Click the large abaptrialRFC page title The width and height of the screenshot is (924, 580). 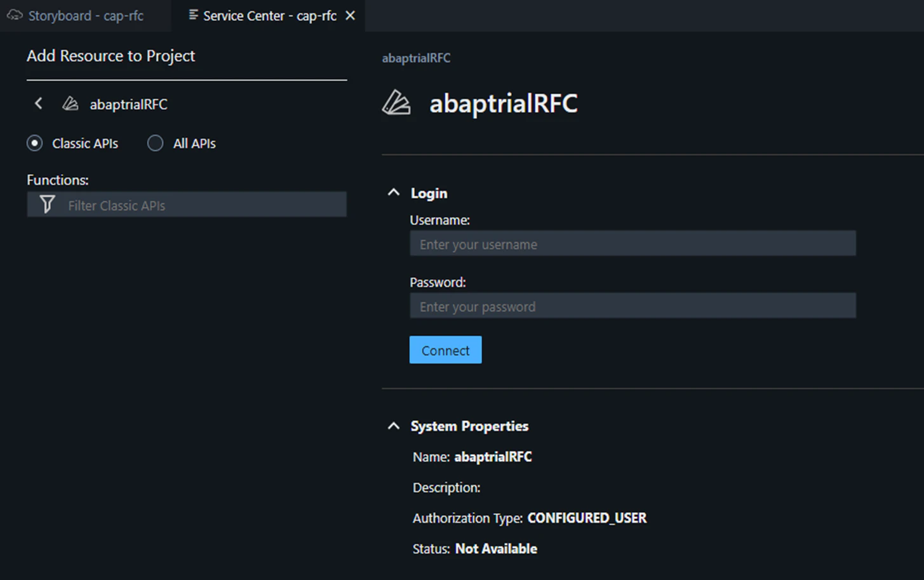point(504,103)
